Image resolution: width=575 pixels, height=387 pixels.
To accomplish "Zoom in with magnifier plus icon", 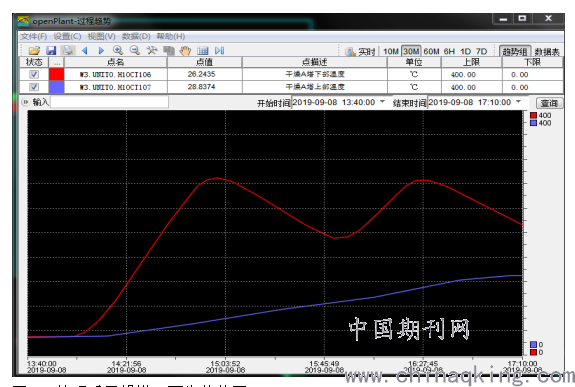I will coord(118,51).
